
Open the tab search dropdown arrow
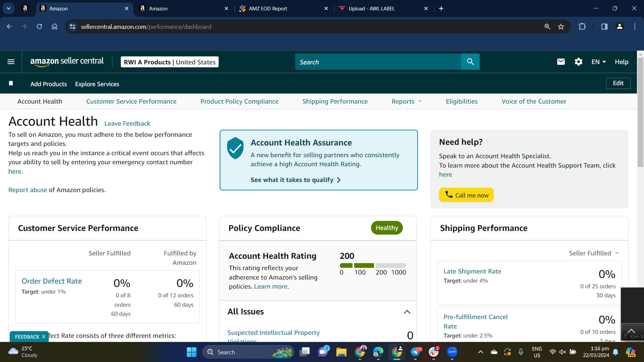click(8, 8)
